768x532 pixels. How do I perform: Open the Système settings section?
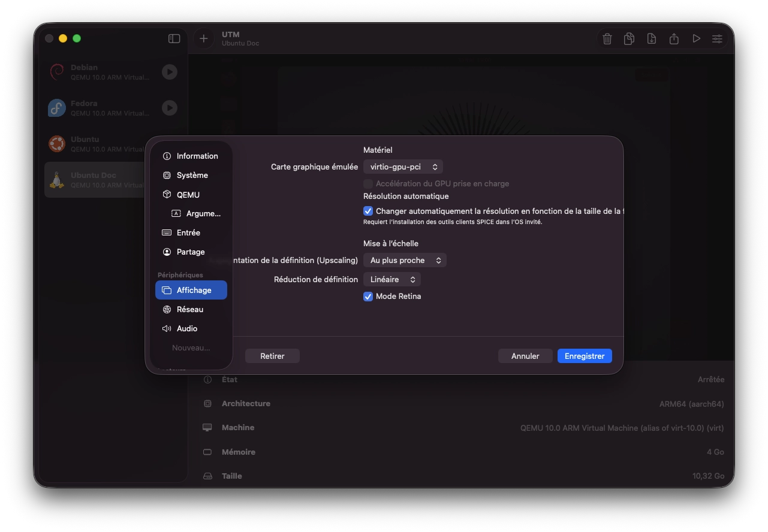point(191,176)
